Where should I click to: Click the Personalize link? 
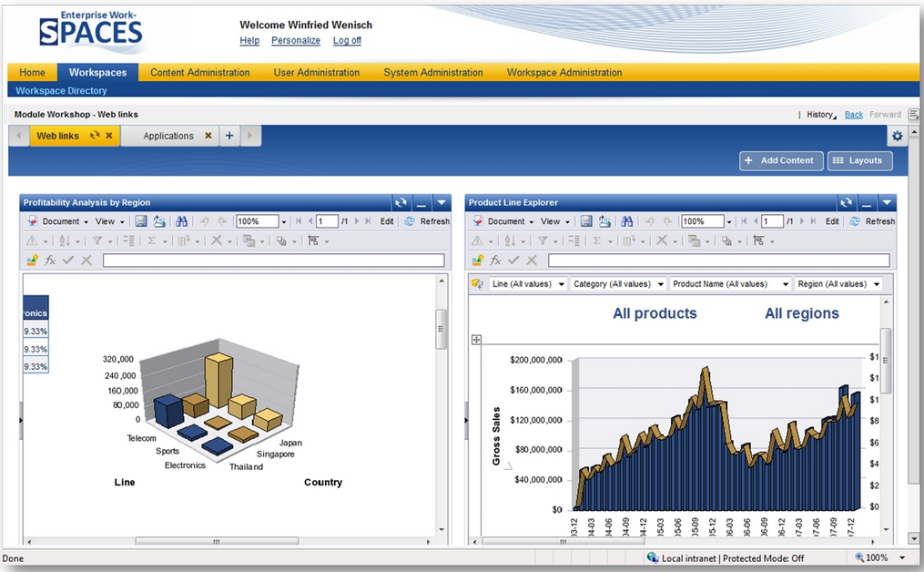tap(296, 40)
